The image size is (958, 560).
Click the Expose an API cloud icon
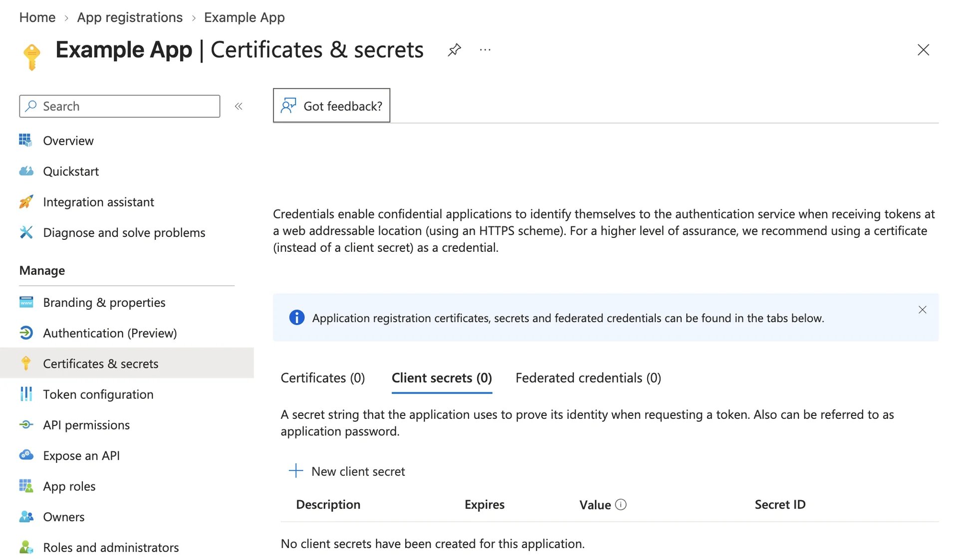[26, 455]
